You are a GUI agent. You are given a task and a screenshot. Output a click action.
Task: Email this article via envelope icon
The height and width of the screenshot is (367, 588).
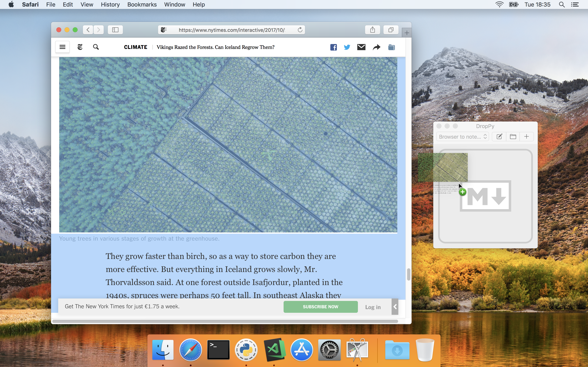point(361,47)
